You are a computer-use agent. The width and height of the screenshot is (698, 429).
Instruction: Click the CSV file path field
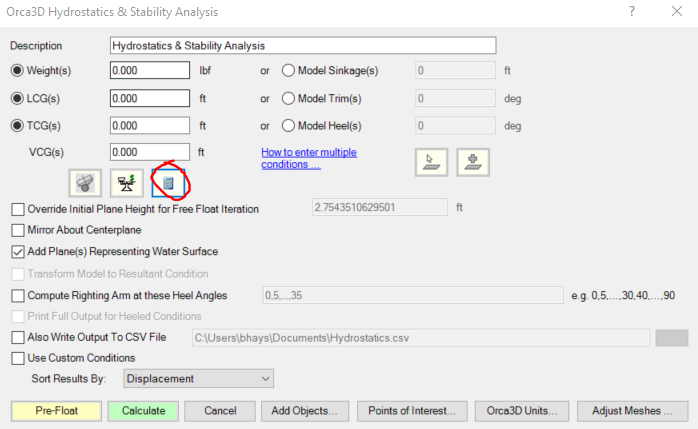tap(421, 338)
